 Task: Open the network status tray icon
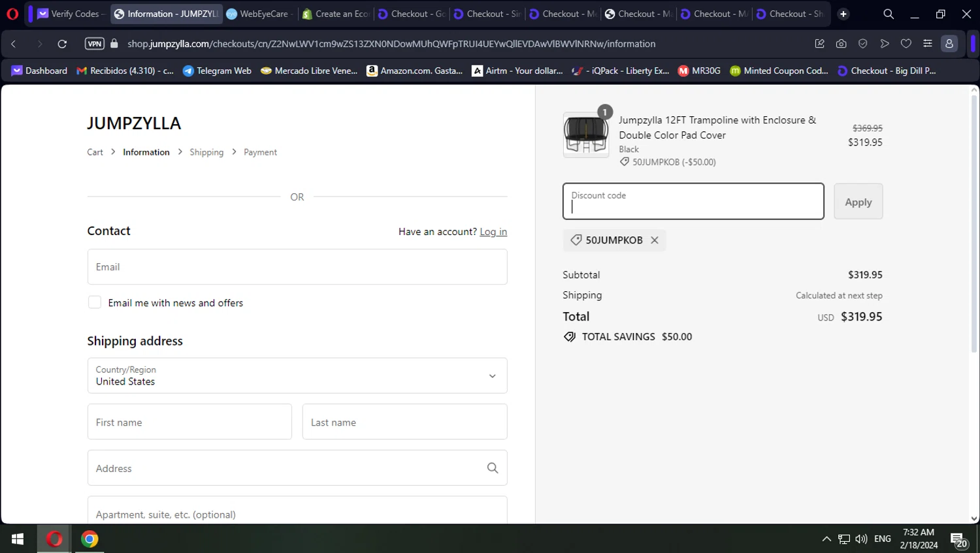(x=844, y=539)
